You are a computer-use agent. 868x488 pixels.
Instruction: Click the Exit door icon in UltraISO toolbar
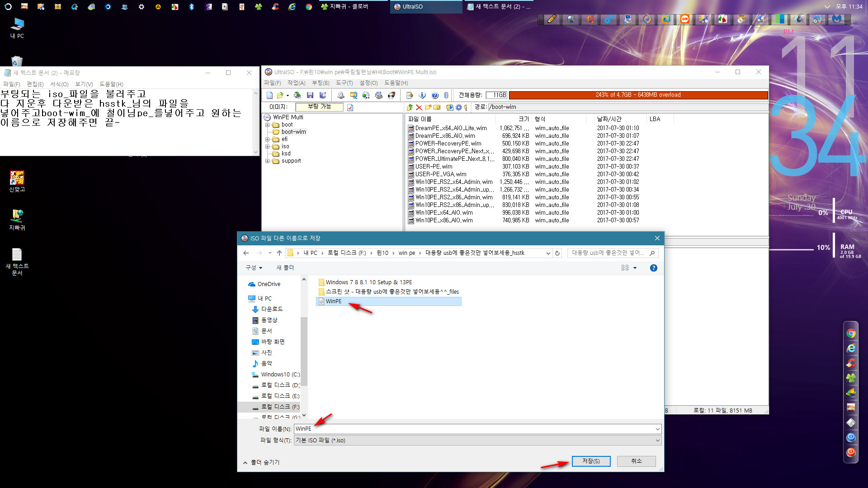tap(446, 95)
